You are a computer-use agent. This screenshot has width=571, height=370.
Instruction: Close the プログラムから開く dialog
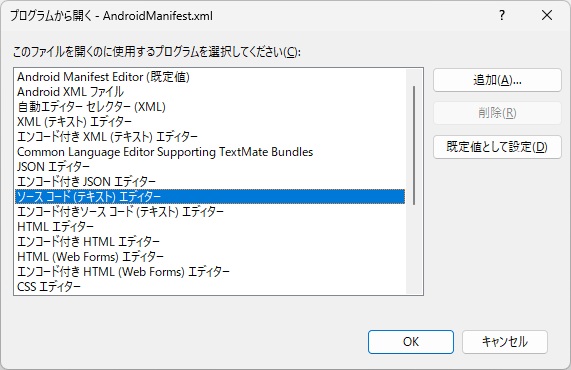coord(547,15)
